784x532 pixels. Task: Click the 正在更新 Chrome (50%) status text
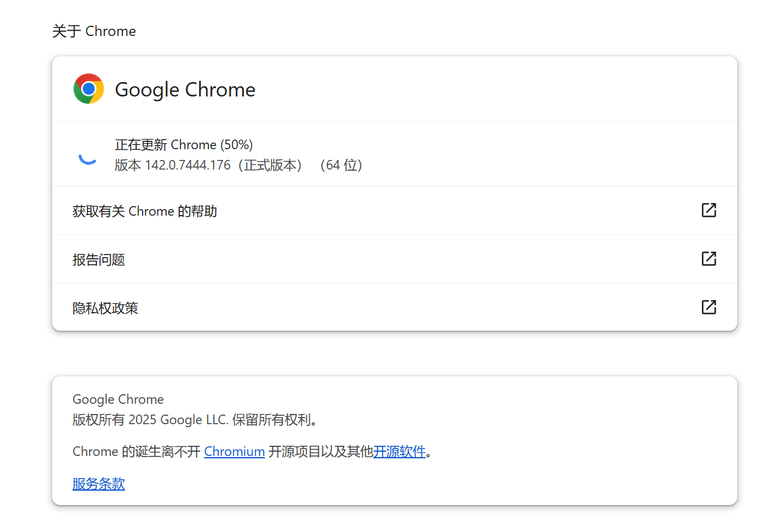(183, 144)
